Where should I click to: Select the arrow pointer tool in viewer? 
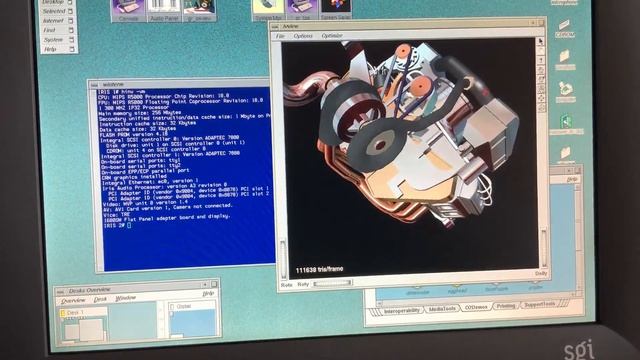(541, 42)
